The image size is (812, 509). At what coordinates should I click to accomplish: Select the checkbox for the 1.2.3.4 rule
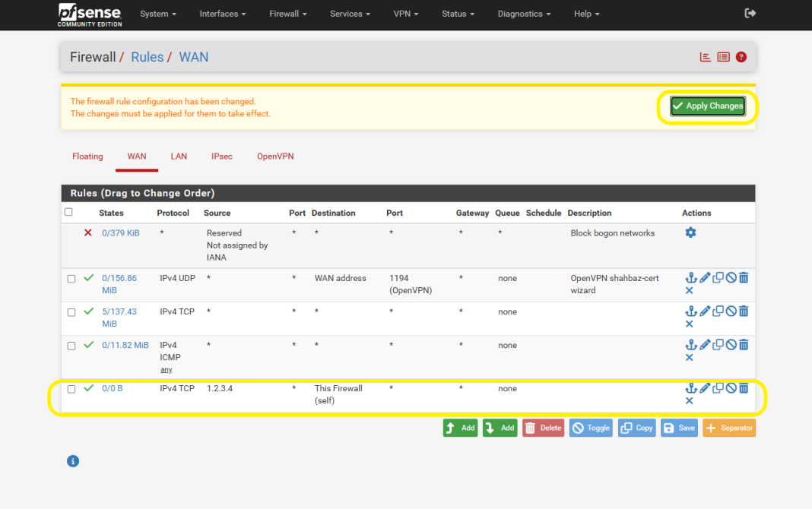tap(71, 389)
